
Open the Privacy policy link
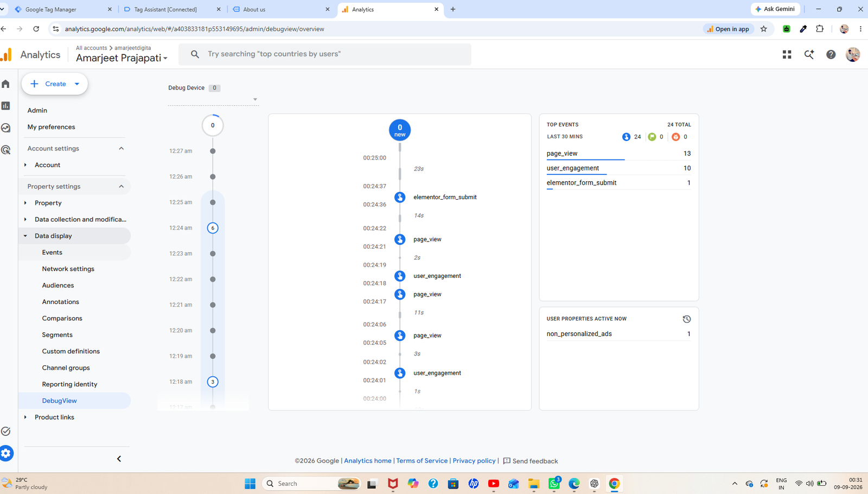pos(474,461)
